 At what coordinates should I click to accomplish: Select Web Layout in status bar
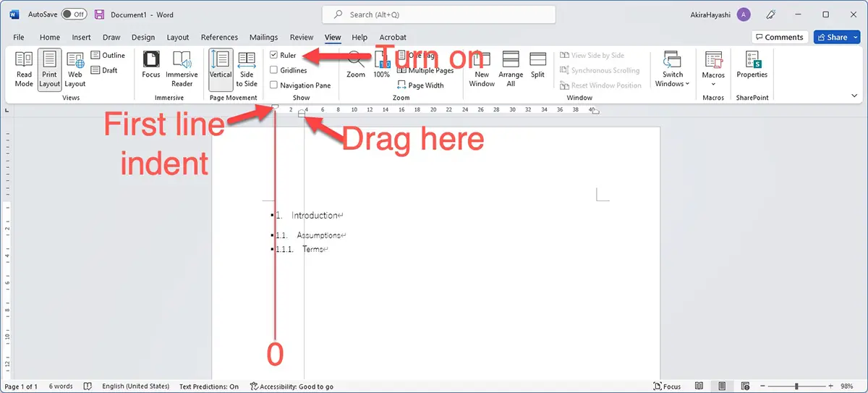[745, 386]
